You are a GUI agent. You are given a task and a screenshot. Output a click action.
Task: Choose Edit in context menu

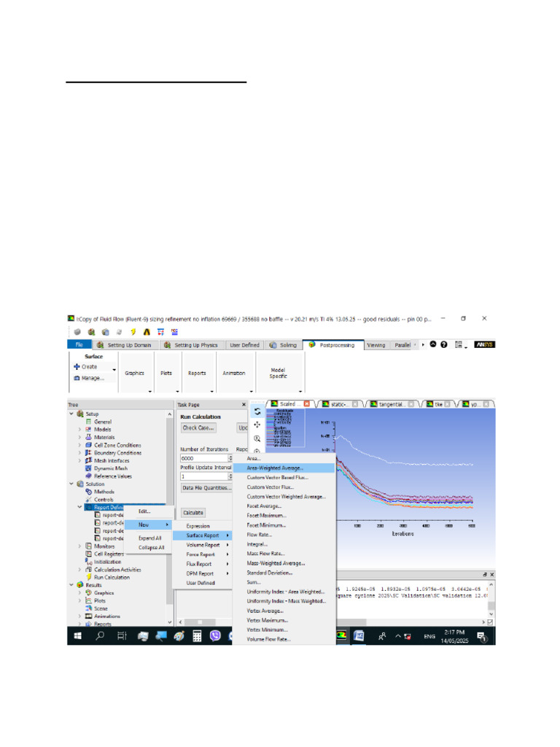click(x=149, y=511)
